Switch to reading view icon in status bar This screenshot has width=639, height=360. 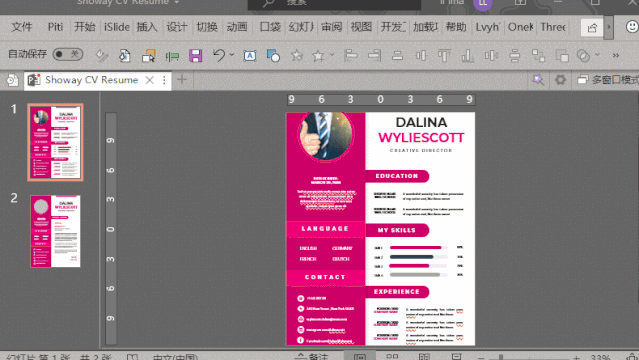[424, 356]
